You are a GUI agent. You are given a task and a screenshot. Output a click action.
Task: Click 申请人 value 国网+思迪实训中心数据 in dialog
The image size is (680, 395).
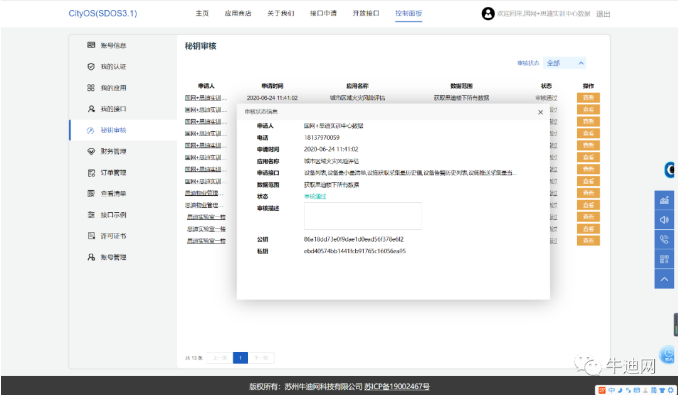pyautogui.click(x=333, y=126)
